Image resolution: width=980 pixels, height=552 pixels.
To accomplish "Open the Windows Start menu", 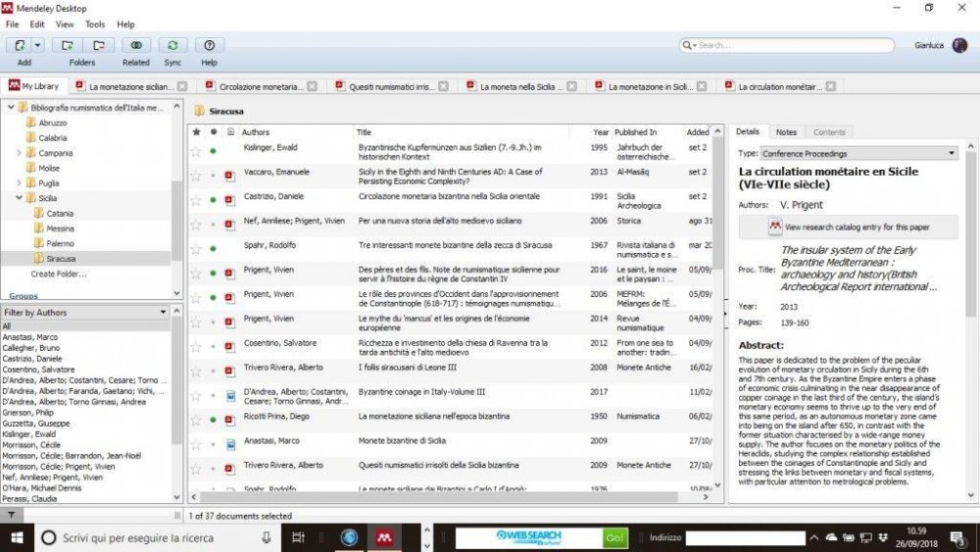I will pyautogui.click(x=17, y=537).
